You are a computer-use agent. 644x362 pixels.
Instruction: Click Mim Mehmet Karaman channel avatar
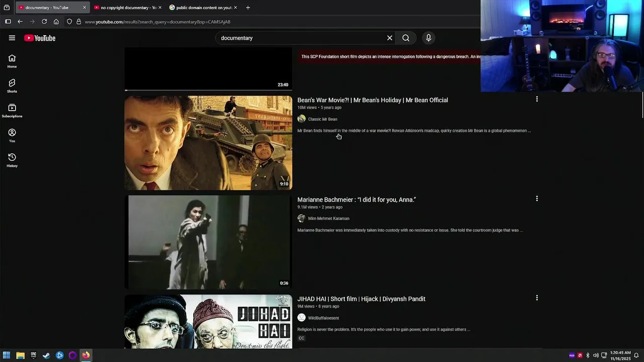(301, 218)
